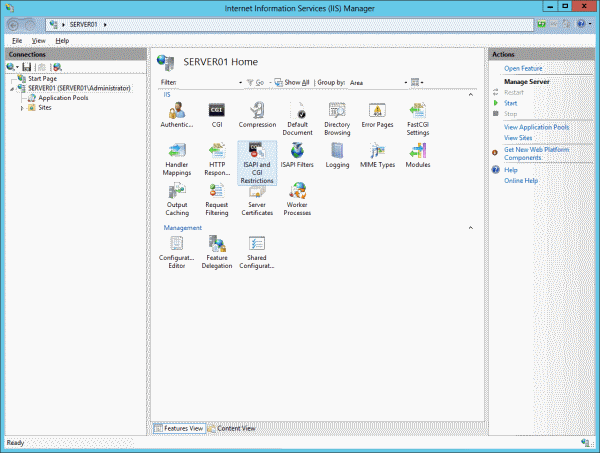Open the Error Pages feature
This screenshot has width=600, height=453.
tap(377, 115)
